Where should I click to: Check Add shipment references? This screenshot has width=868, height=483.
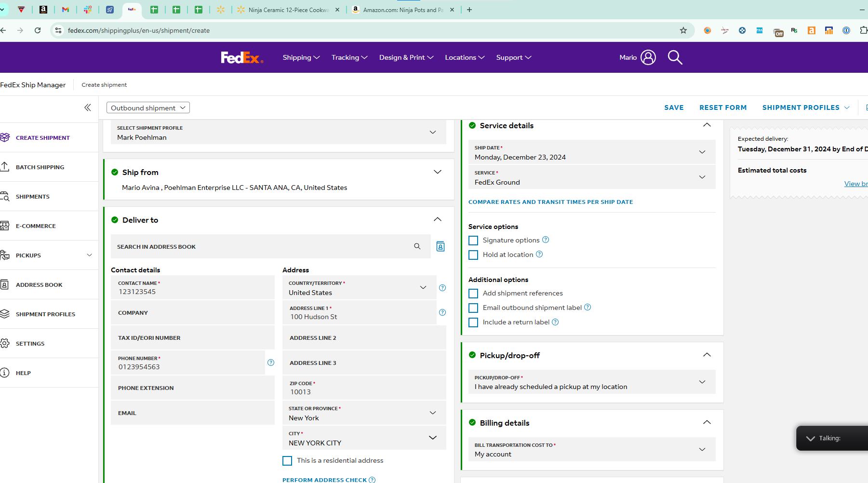(473, 293)
